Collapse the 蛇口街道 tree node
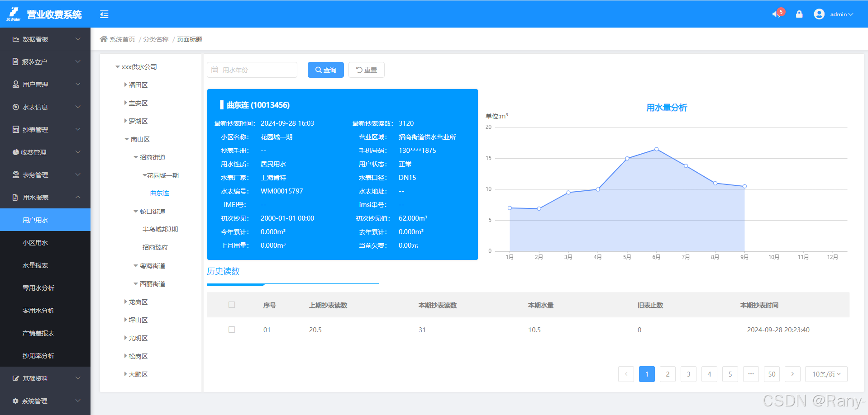868x415 pixels. click(x=136, y=212)
